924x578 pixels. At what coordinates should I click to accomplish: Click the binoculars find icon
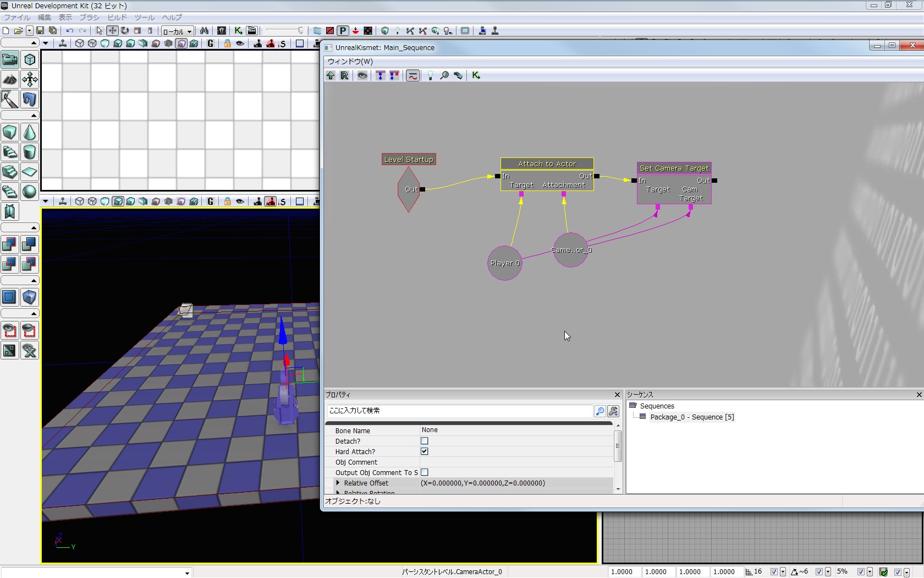coord(204,31)
